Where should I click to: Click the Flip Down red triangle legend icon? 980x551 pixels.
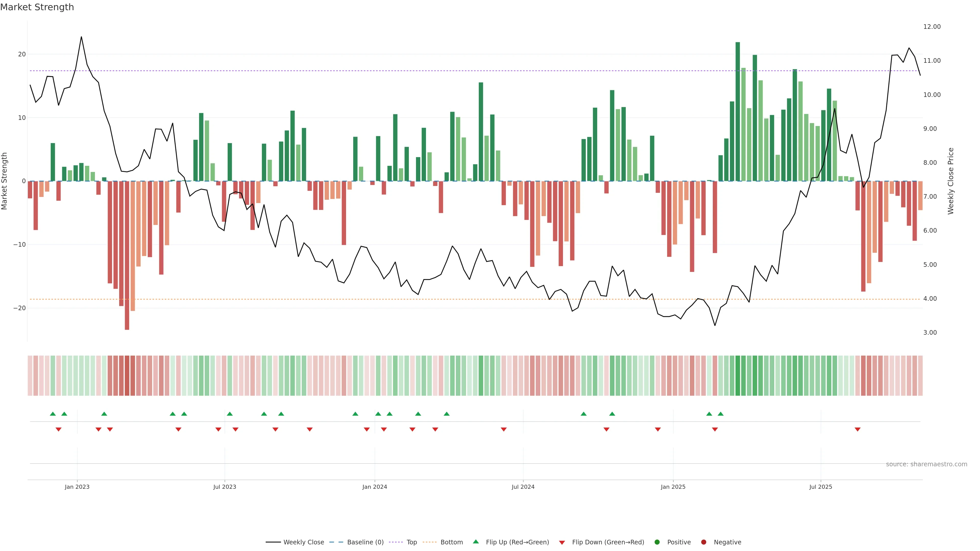coord(562,542)
